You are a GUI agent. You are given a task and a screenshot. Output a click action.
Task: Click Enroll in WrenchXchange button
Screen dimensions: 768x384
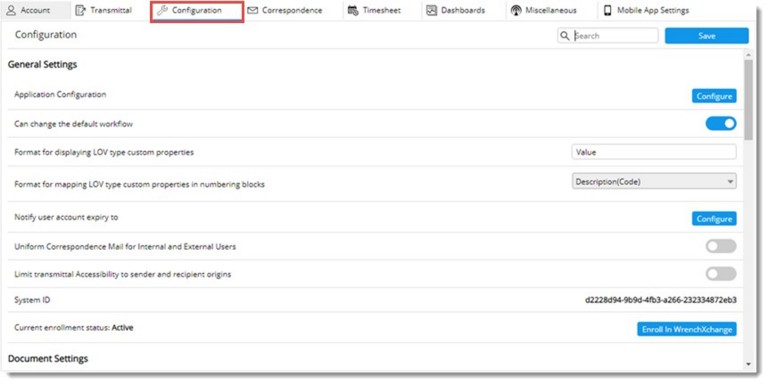pyautogui.click(x=687, y=329)
